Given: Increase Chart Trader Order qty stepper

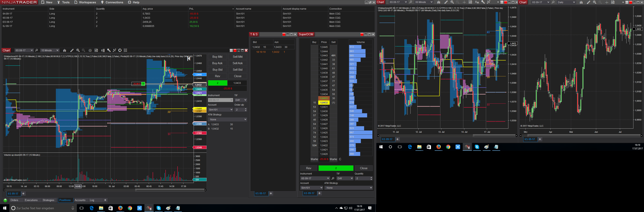Looking at the screenshot, I should click(246, 109).
